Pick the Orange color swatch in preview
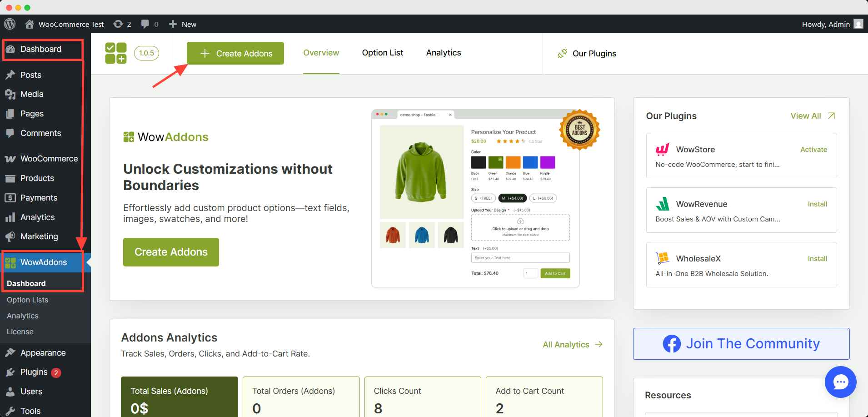Viewport: 868px width, 417px height. point(513,162)
